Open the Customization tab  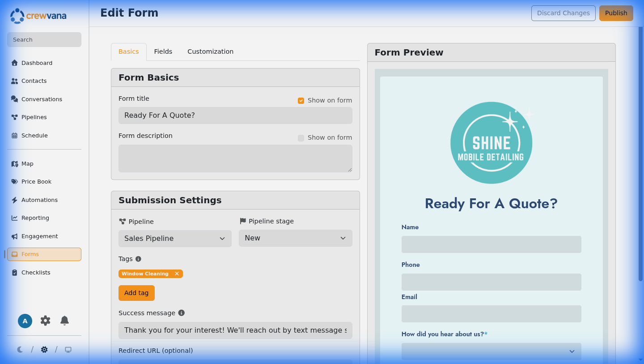tap(210, 51)
